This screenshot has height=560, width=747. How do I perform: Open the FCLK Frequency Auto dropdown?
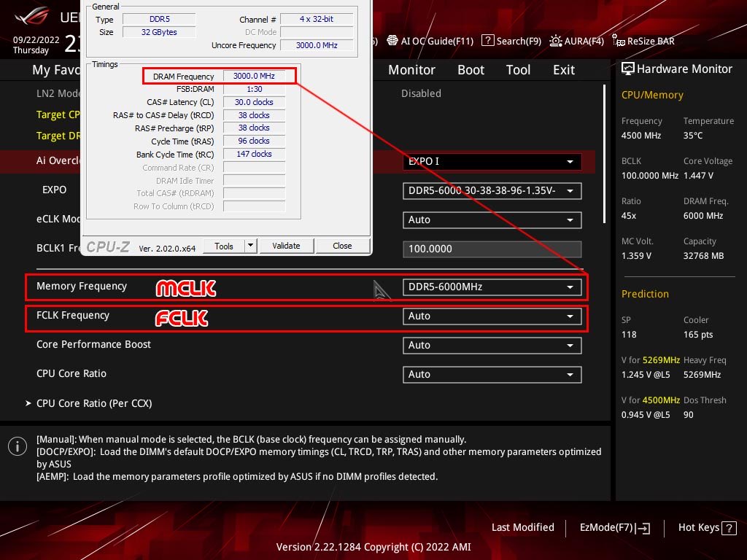click(492, 316)
